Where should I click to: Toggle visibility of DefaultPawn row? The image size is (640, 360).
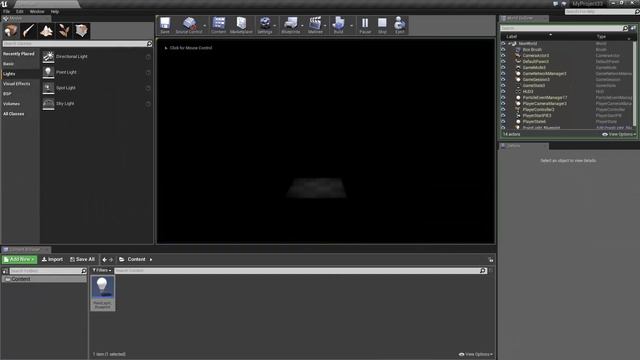pos(503,62)
